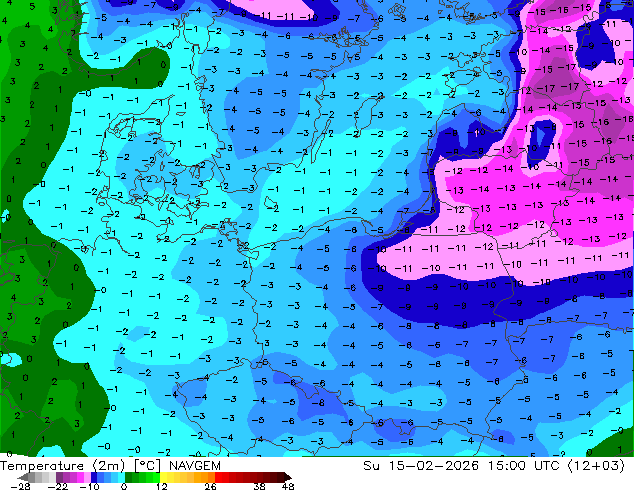Image resolution: width=634 pixels, height=490 pixels.
Task: Click the 'NAVGEM' model name
Action: (x=194, y=466)
